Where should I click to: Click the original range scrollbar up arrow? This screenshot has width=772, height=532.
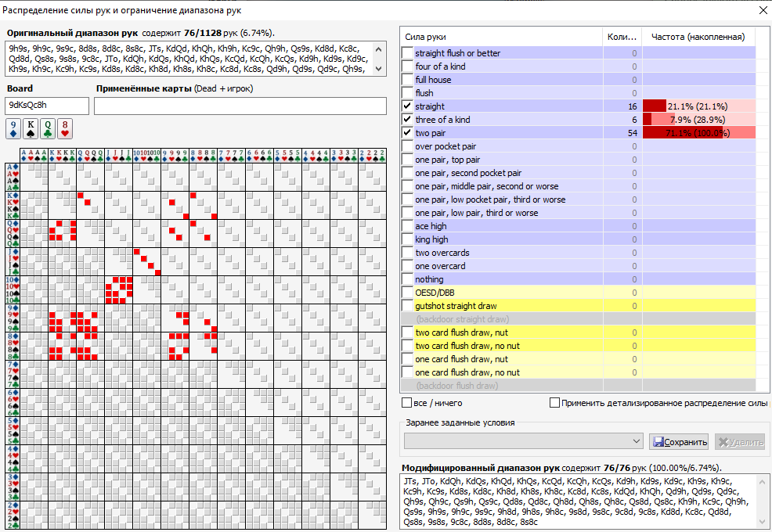[x=379, y=49]
